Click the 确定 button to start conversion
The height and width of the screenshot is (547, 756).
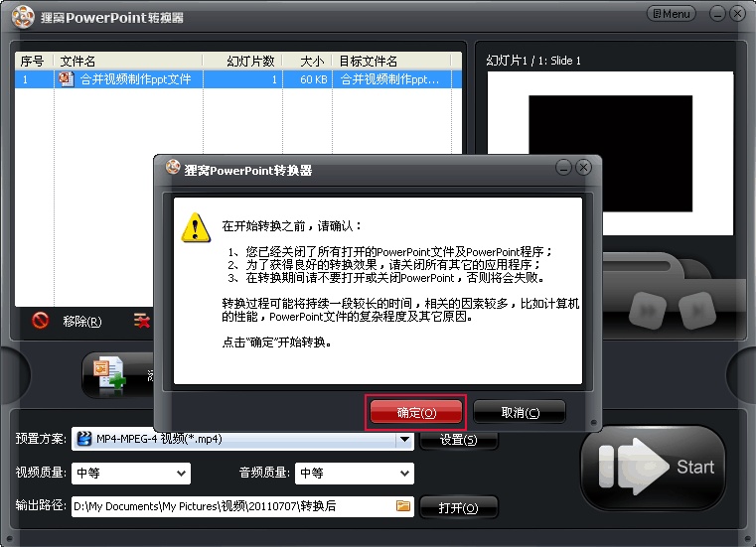[416, 412]
